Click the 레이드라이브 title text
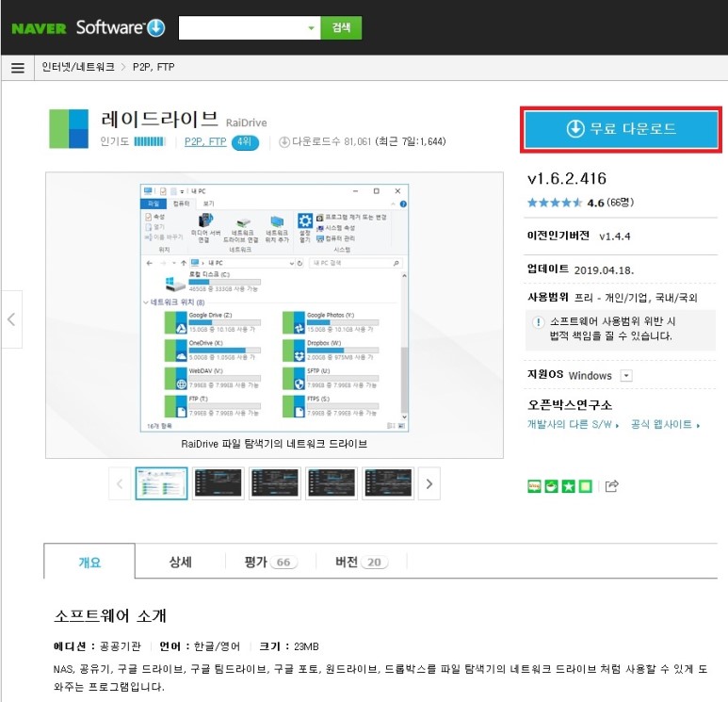 (159, 120)
